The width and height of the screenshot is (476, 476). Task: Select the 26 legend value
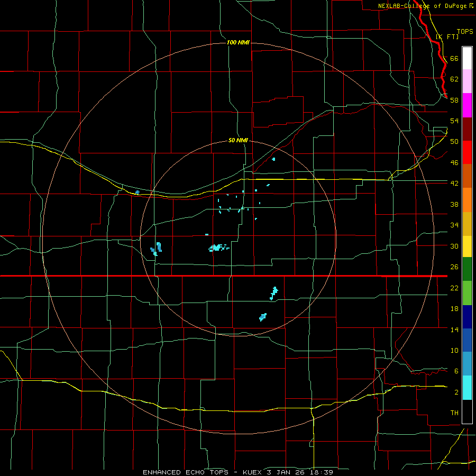pos(454,267)
